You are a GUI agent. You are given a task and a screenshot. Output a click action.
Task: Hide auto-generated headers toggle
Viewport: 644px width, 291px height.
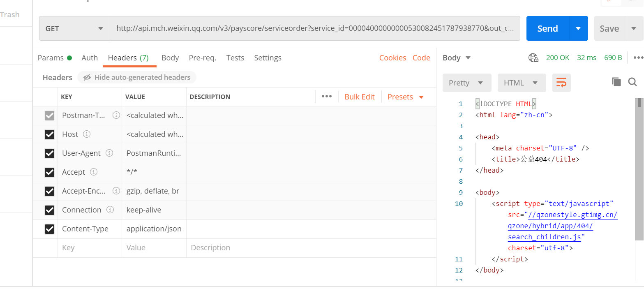point(137,77)
